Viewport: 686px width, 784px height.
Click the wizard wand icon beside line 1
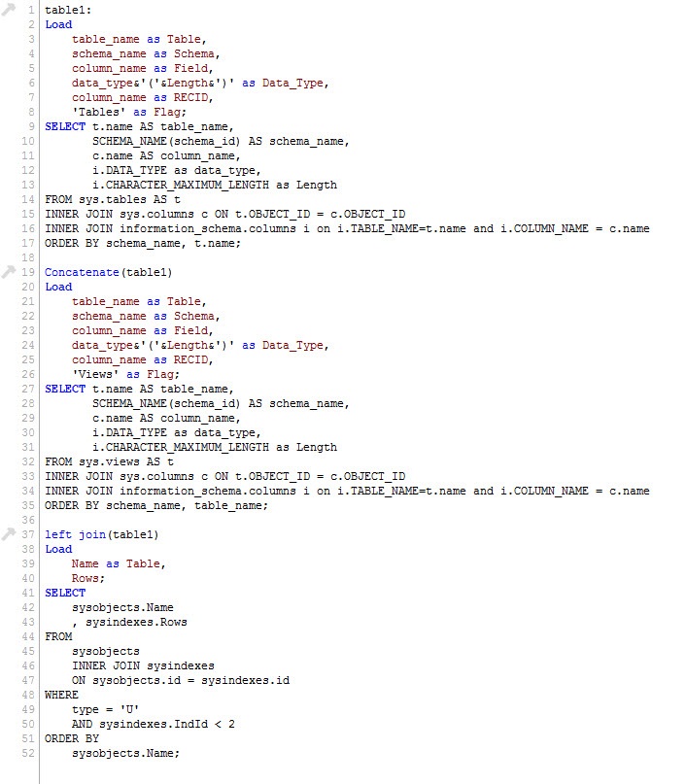(9, 9)
